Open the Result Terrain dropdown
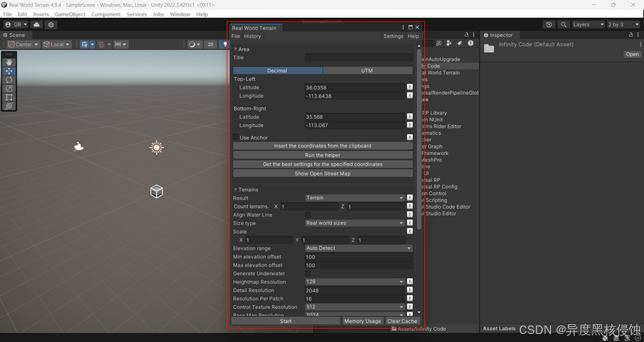The width and height of the screenshot is (644, 342). click(x=355, y=198)
